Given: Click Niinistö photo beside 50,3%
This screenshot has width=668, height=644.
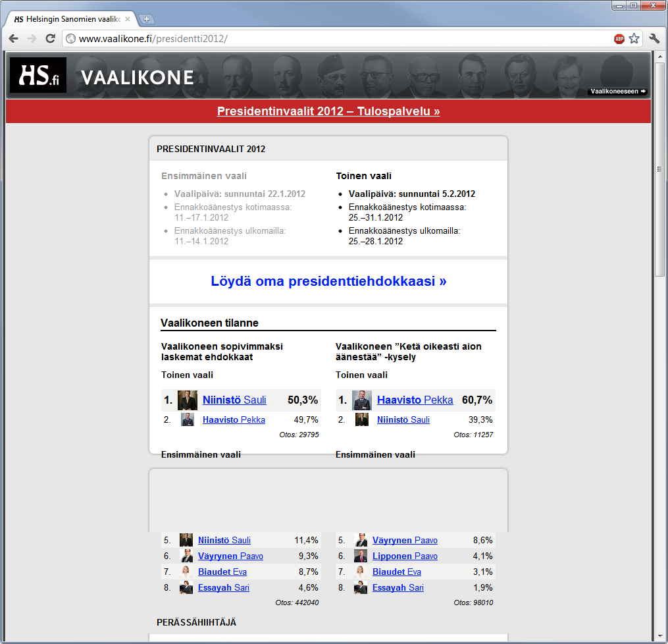Looking at the screenshot, I should coord(188,400).
